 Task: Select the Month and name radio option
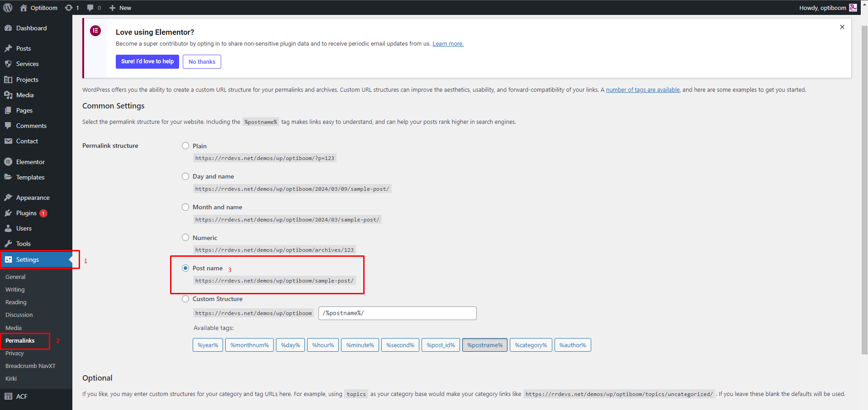[185, 207]
